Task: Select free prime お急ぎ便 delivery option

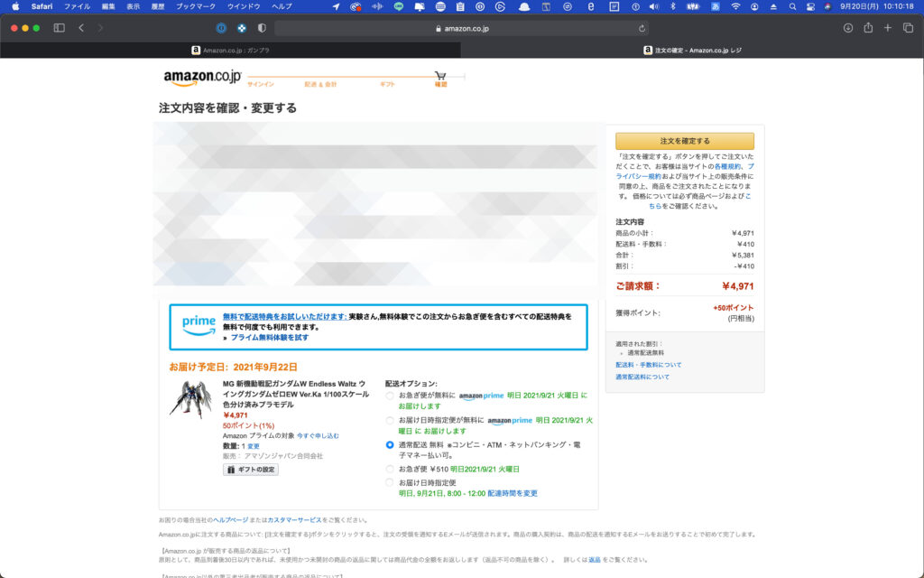Action: 390,396
